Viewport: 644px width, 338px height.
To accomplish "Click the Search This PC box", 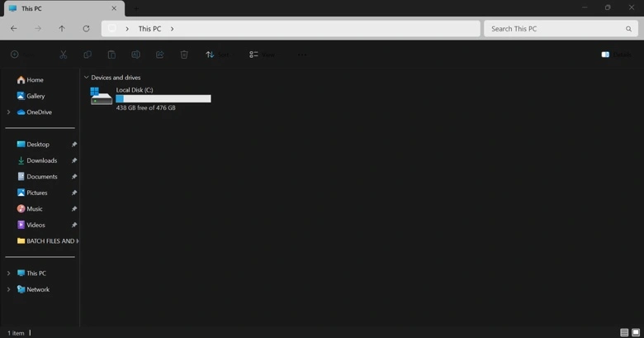I will point(561,29).
